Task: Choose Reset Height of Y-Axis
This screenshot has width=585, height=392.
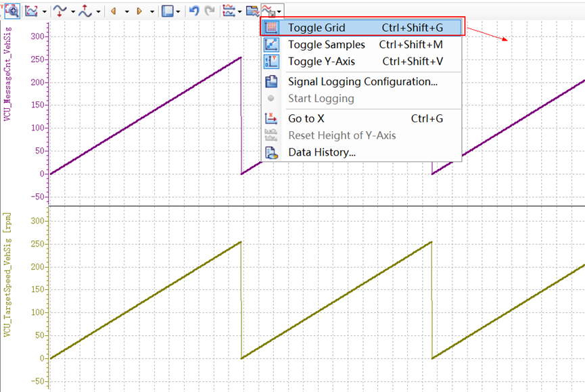Action: pyautogui.click(x=362, y=135)
